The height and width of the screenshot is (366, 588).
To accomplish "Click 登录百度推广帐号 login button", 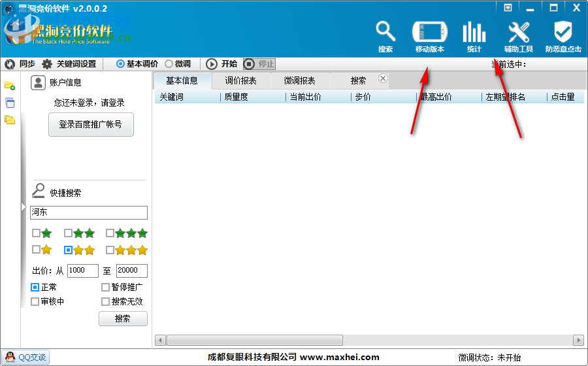I will (91, 124).
